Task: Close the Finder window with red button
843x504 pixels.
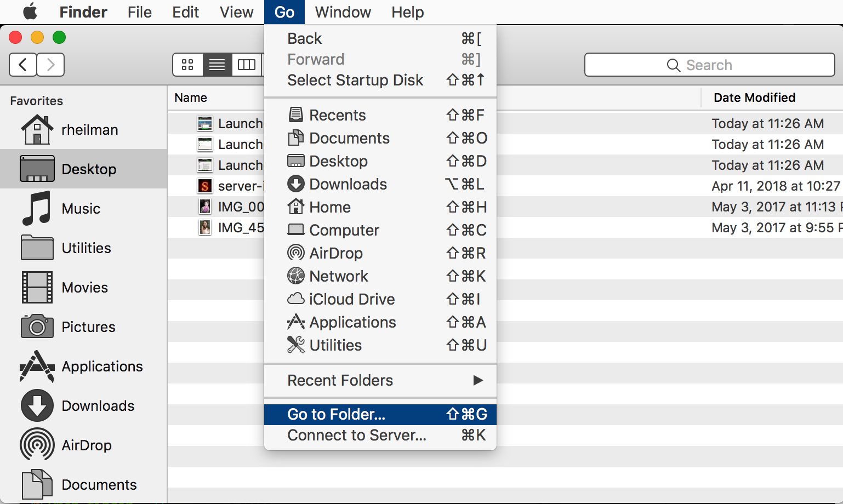Action: pyautogui.click(x=15, y=37)
